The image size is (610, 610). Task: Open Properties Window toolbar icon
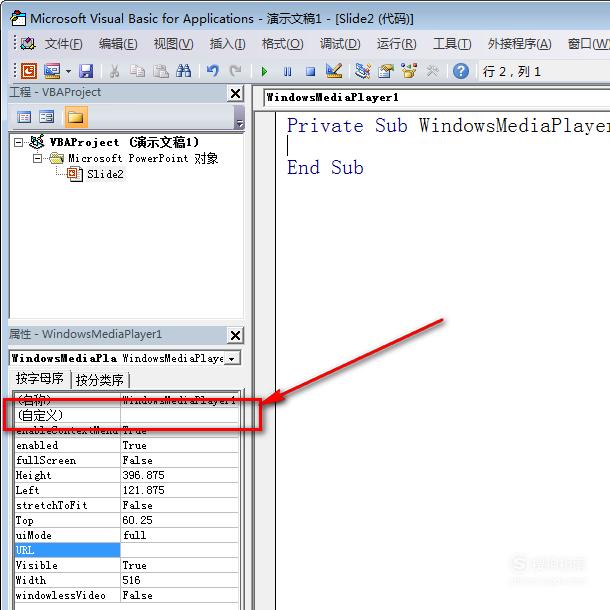[386, 71]
